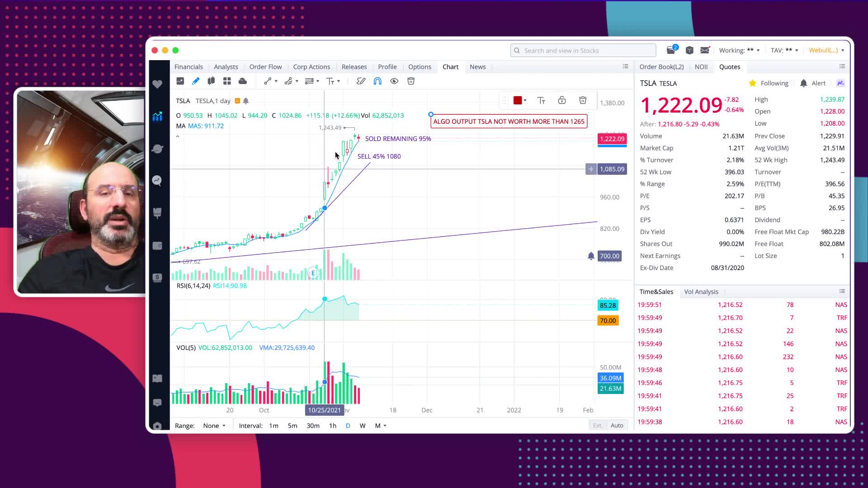Click the Search and view in Stocks field

point(583,50)
